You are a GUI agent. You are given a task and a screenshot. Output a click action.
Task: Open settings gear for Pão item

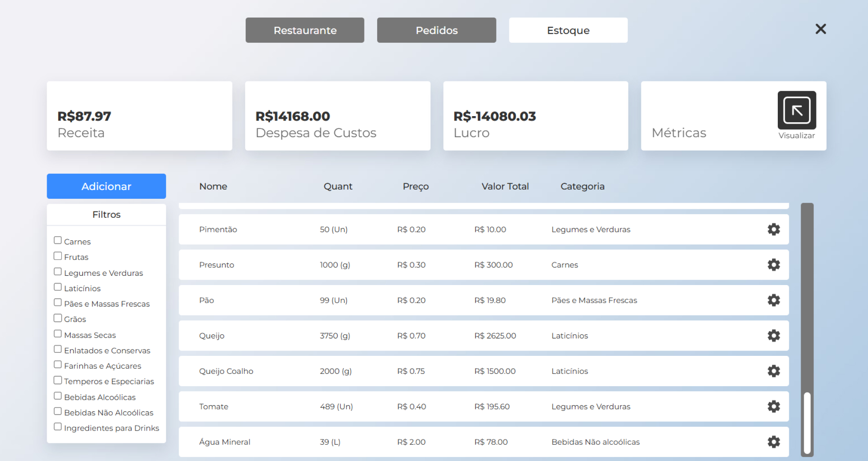773,300
